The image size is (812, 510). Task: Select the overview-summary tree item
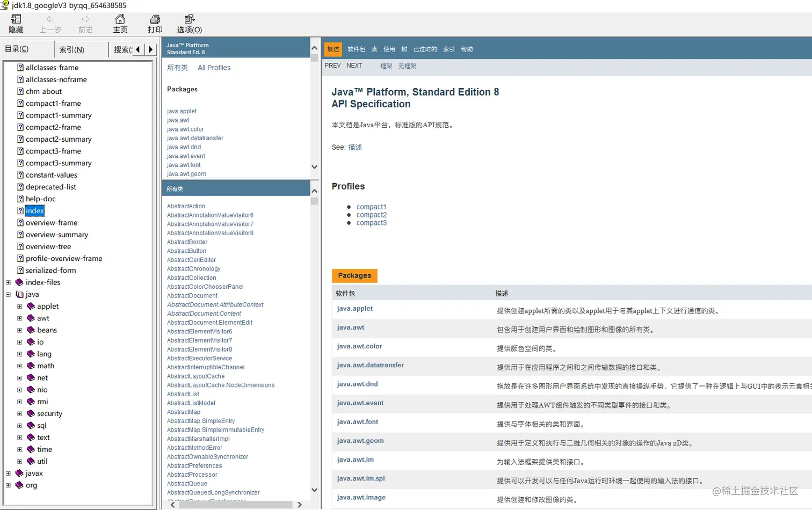pos(57,235)
